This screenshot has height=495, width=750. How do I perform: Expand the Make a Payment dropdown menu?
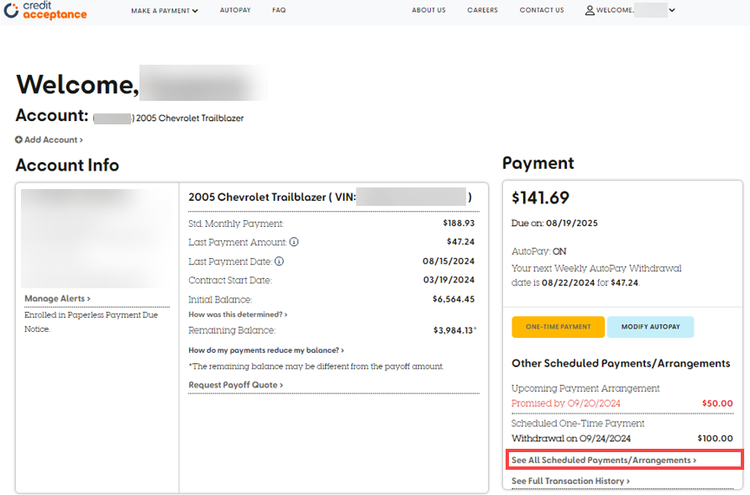pos(164,11)
